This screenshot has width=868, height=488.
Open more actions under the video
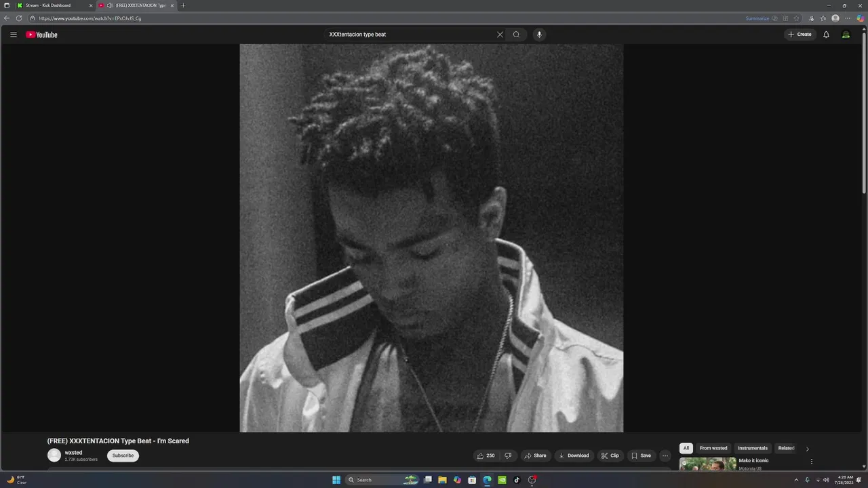pyautogui.click(x=665, y=455)
